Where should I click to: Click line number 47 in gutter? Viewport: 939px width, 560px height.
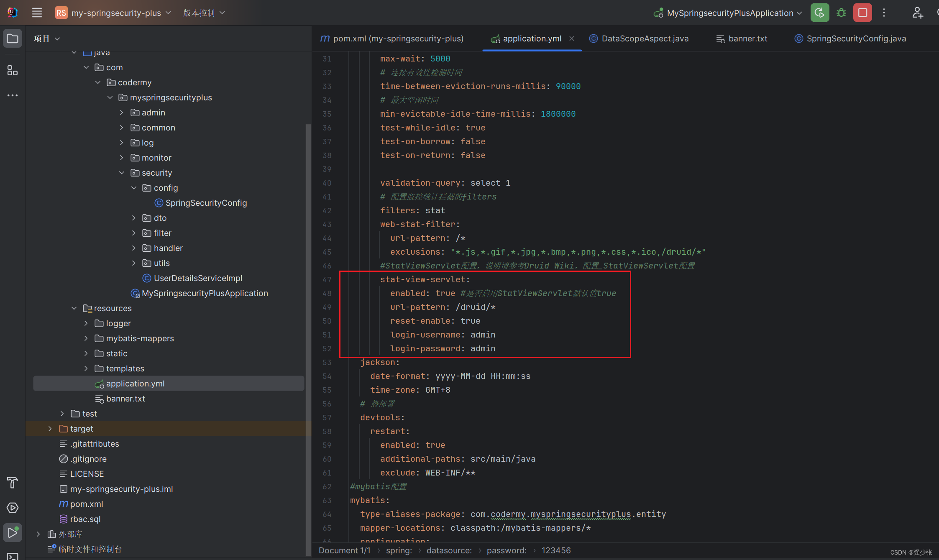tap(327, 279)
